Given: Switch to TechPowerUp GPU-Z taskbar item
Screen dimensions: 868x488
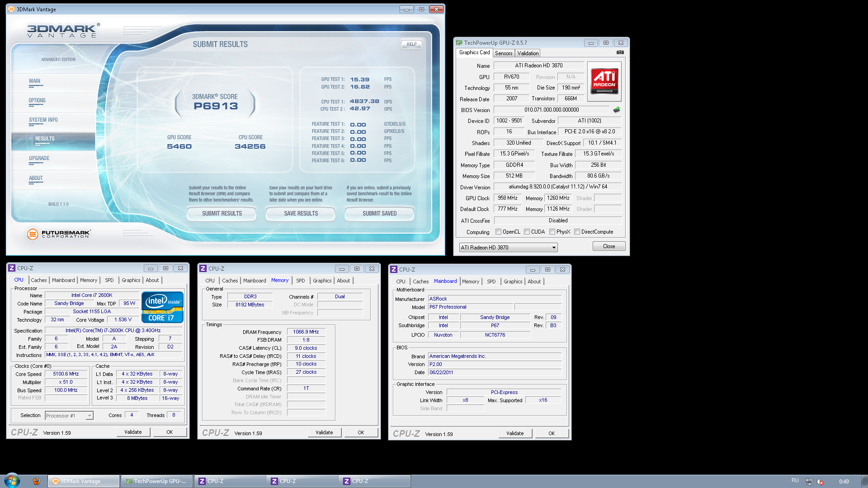Looking at the screenshot, I should click(157, 481).
